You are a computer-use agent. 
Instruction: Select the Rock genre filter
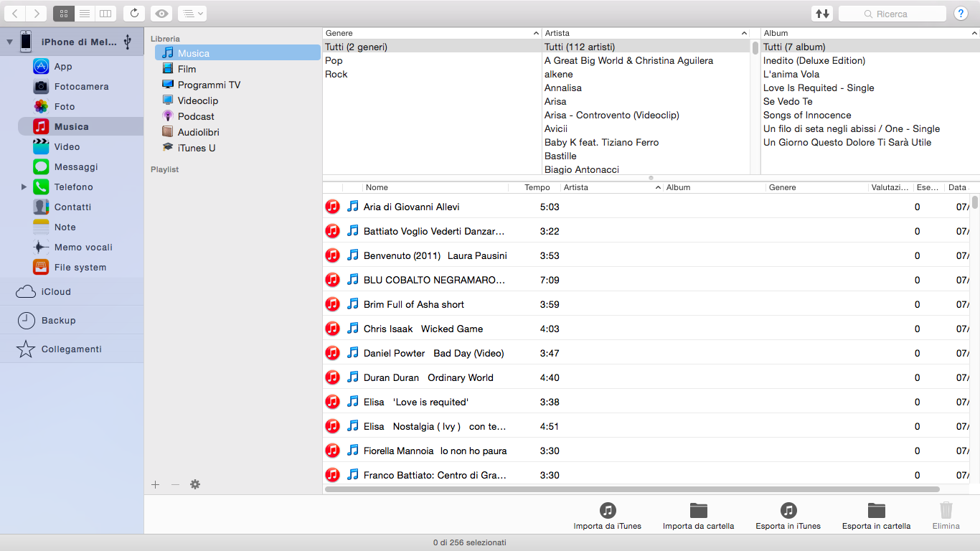click(x=336, y=75)
